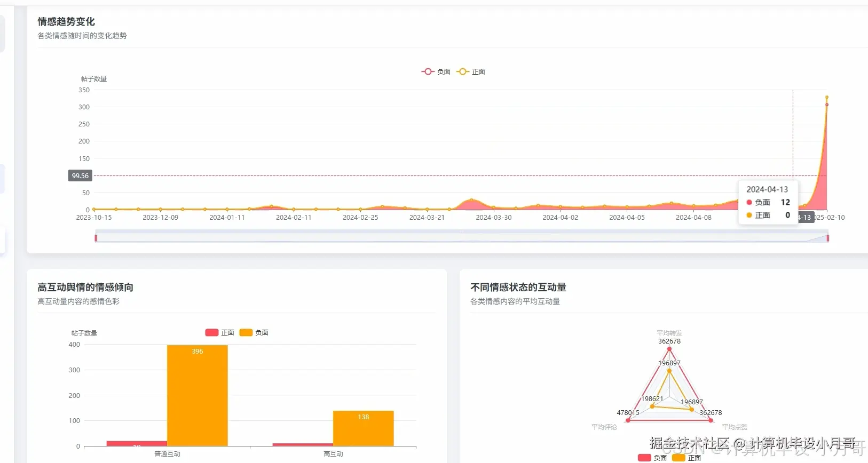Toggle the 负面 series in the 情感趋势变化 legend

point(436,71)
